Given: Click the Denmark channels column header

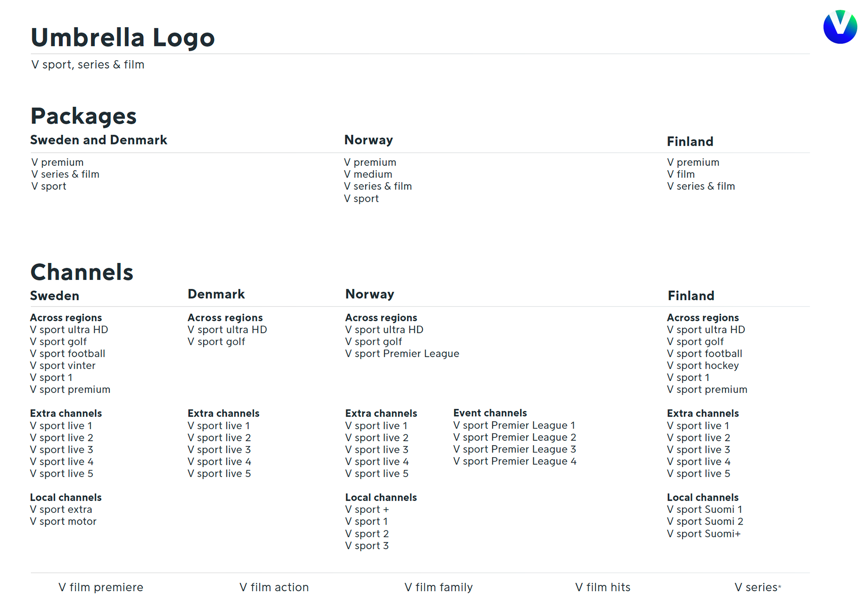Looking at the screenshot, I should (x=216, y=294).
